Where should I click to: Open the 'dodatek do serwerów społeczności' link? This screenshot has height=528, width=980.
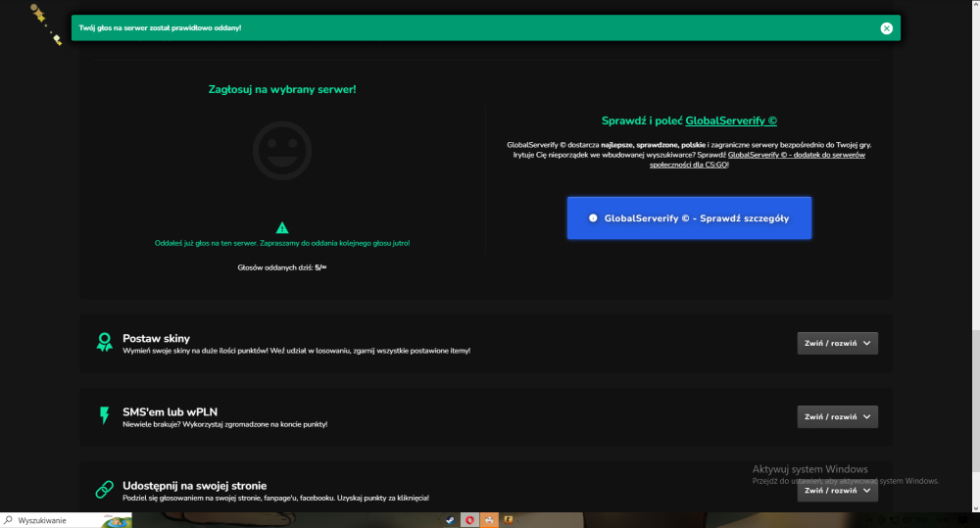coord(757,160)
